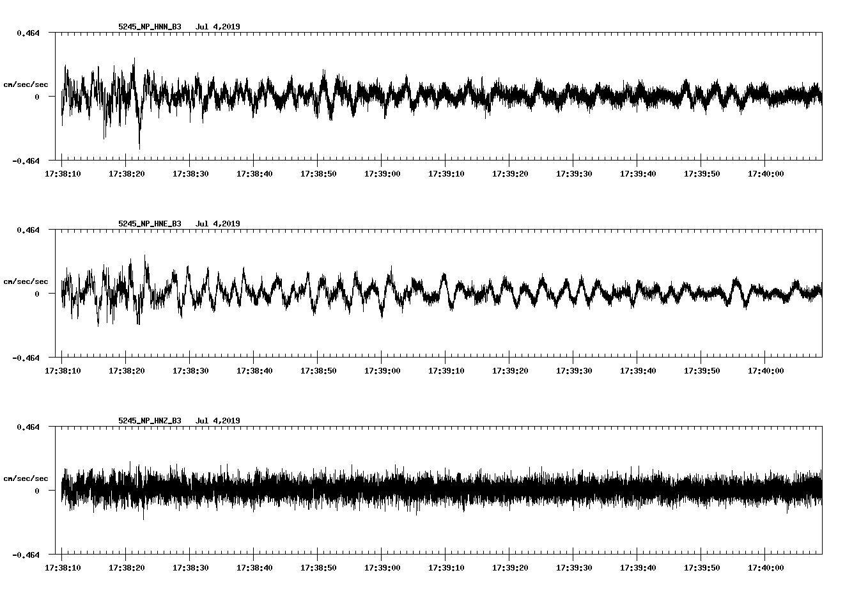Select 17:39:50 time label under HNN plot
Viewport: 868px width, 591px height.
(x=702, y=173)
